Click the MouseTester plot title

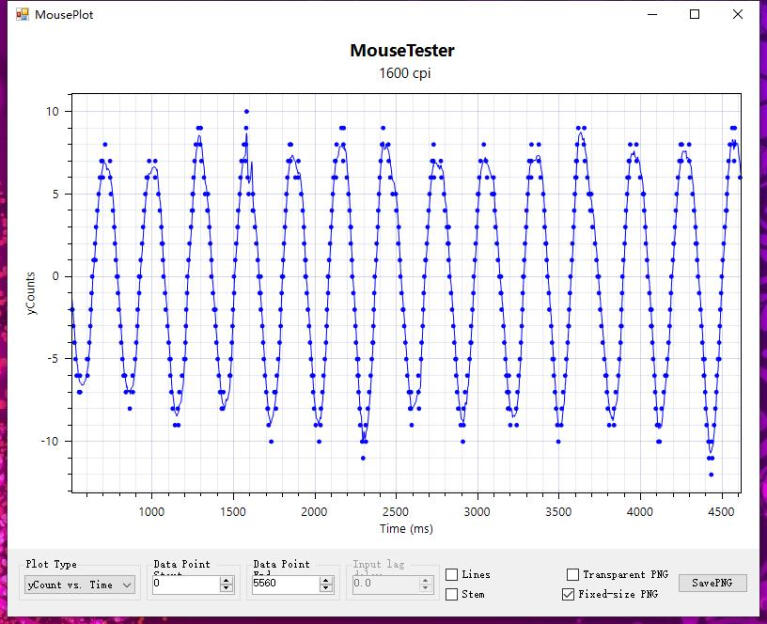(402, 51)
